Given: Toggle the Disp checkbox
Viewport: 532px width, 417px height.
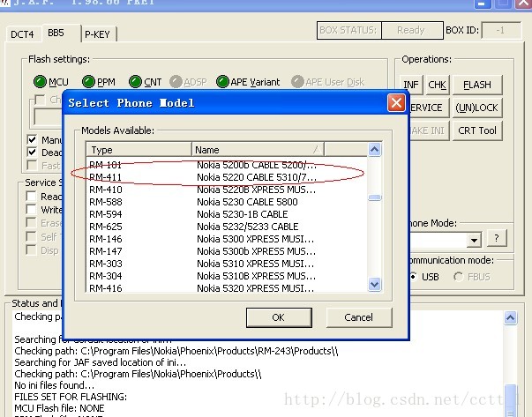Looking at the screenshot, I should point(31,249).
